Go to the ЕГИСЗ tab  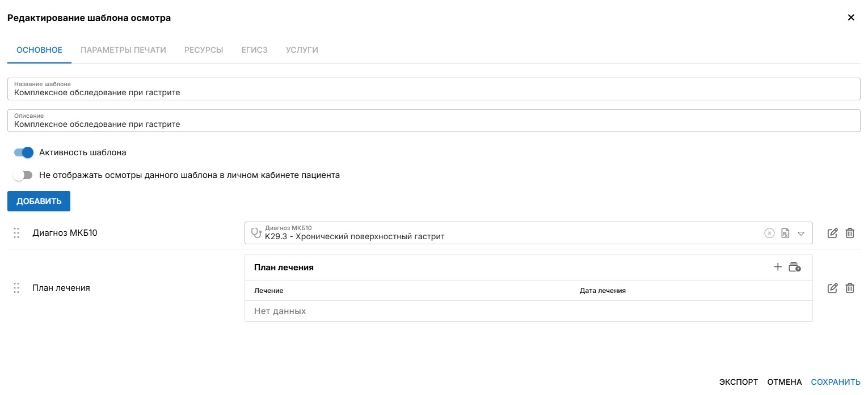[x=254, y=50]
